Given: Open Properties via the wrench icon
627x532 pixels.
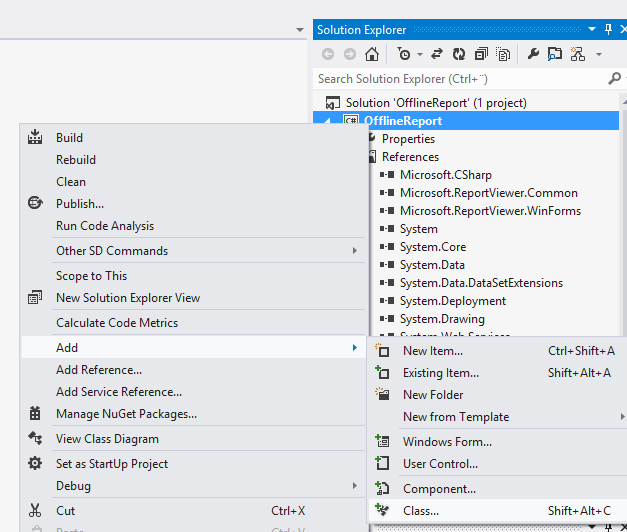Looking at the screenshot, I should point(533,54).
